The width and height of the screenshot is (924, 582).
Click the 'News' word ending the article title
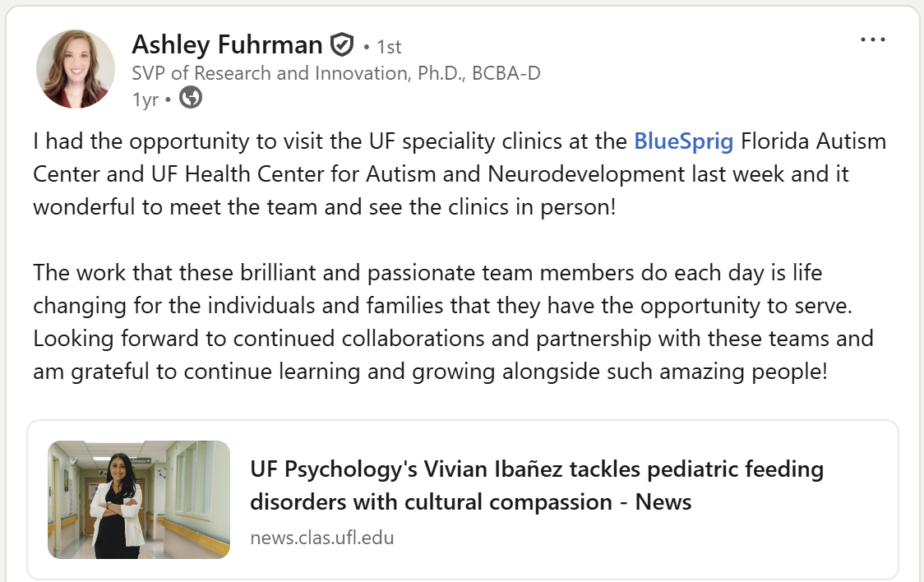663,502
